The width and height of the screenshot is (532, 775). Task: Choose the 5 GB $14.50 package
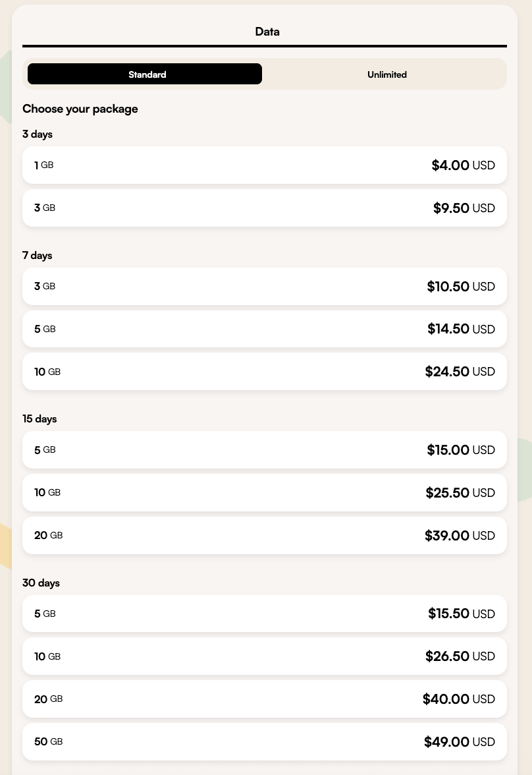264,330
